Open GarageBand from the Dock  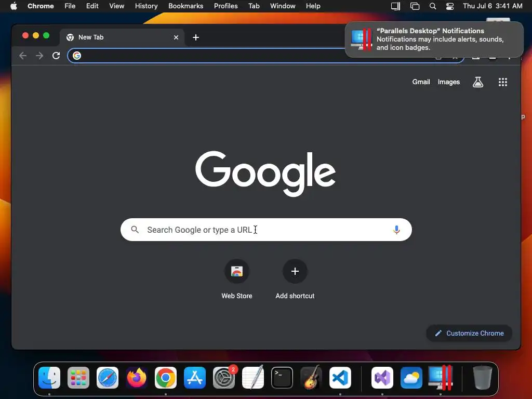click(x=311, y=378)
